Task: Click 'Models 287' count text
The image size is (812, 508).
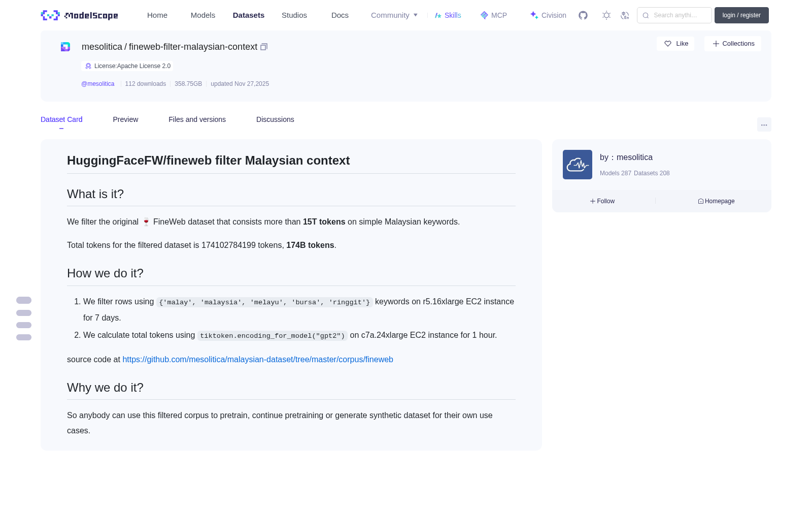Action: point(616,173)
